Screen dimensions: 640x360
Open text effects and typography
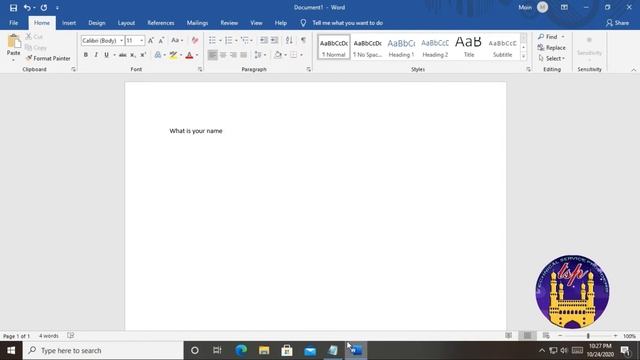(158, 55)
